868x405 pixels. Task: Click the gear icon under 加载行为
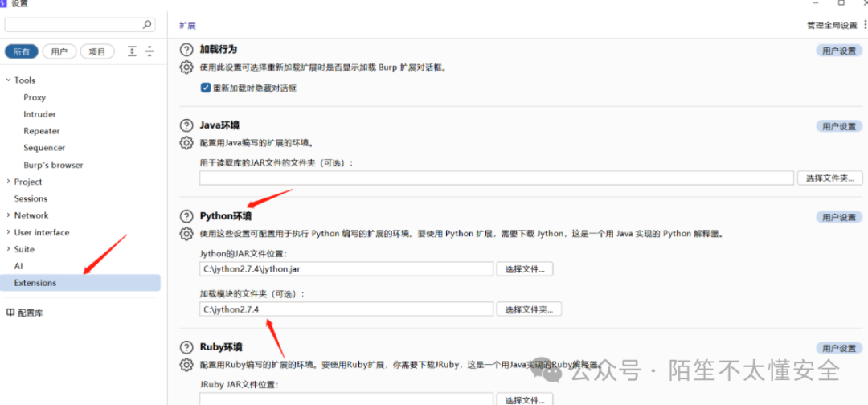point(186,67)
